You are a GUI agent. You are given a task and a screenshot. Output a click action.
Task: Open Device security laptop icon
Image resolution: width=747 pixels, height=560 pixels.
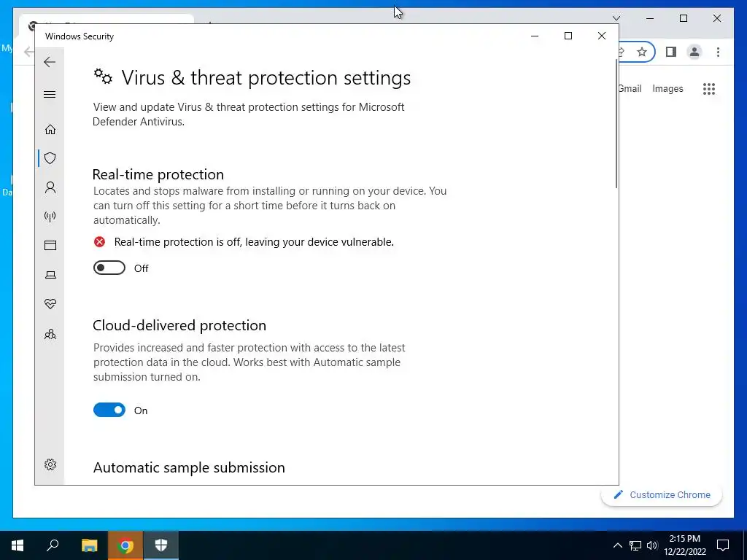click(50, 275)
